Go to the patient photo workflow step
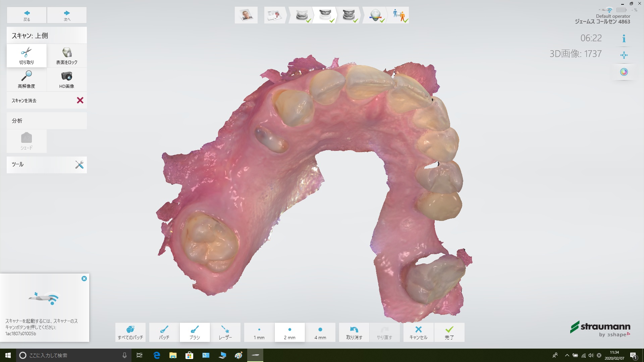 [x=246, y=15]
